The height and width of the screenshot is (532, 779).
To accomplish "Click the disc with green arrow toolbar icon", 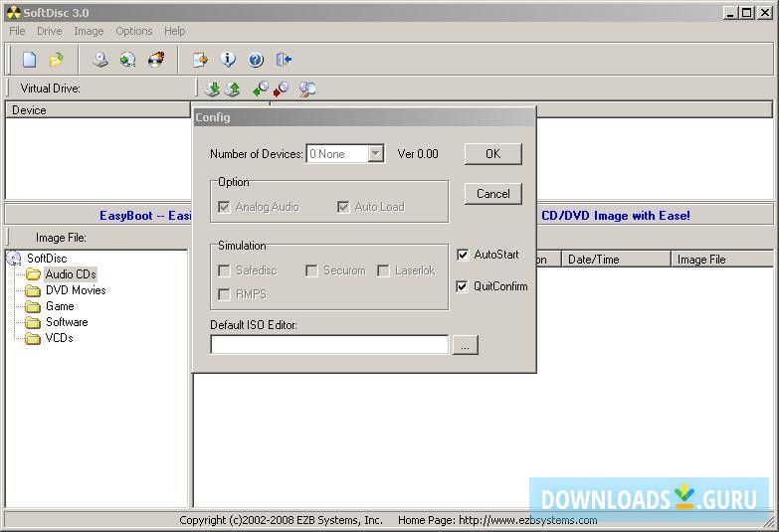I will 128,60.
